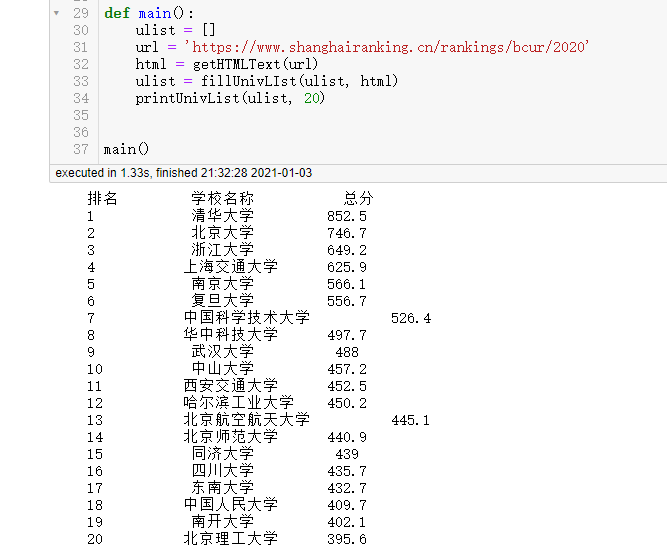Image resolution: width=667 pixels, height=559 pixels.
Task: Click 南开大学 in the output
Action: [x=222, y=522]
